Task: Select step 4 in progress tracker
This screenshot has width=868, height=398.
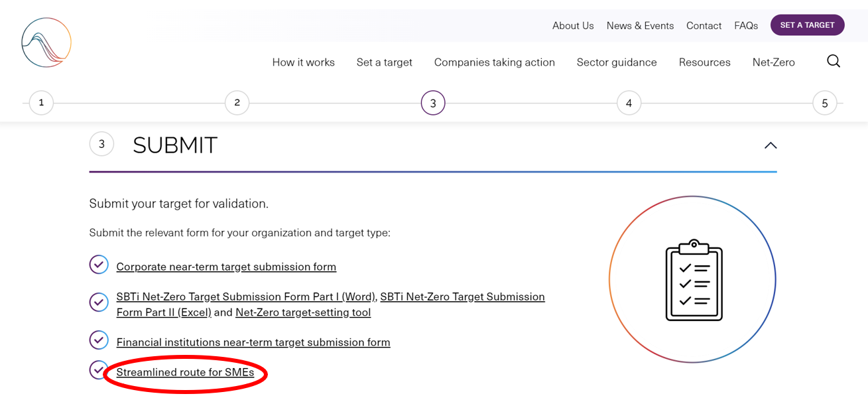Action: coord(629,103)
